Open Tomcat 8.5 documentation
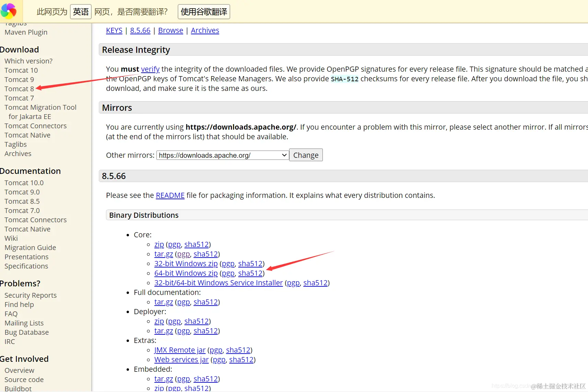Viewport: 588px width, 392px height. pos(22,201)
